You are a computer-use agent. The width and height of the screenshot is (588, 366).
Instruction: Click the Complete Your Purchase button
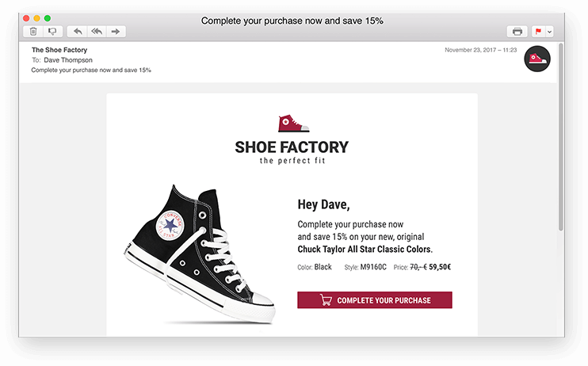click(375, 300)
